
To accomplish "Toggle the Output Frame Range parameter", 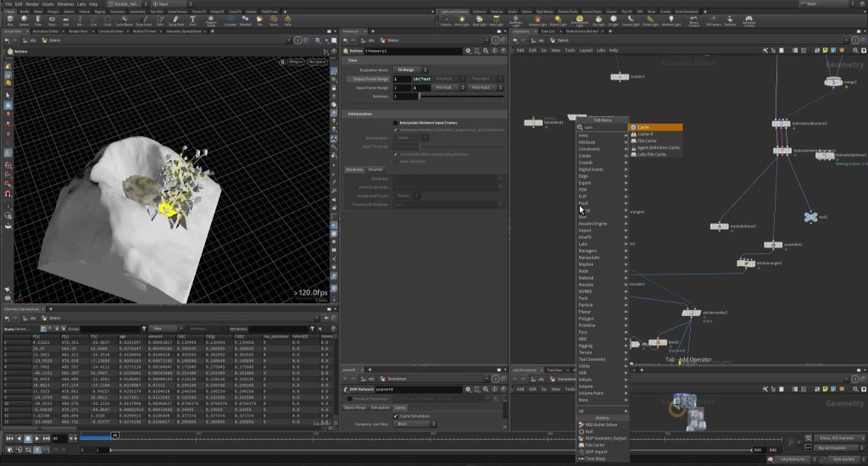I will coord(367,78).
